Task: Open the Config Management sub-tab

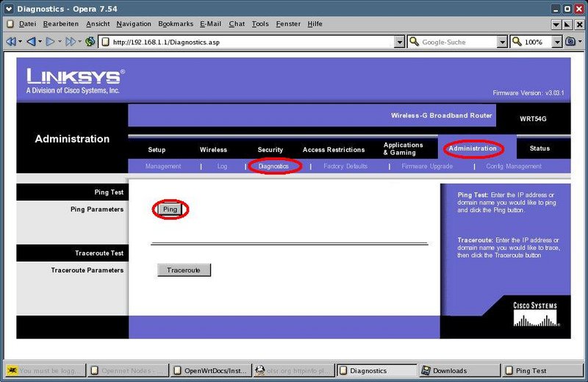Action: (514, 166)
